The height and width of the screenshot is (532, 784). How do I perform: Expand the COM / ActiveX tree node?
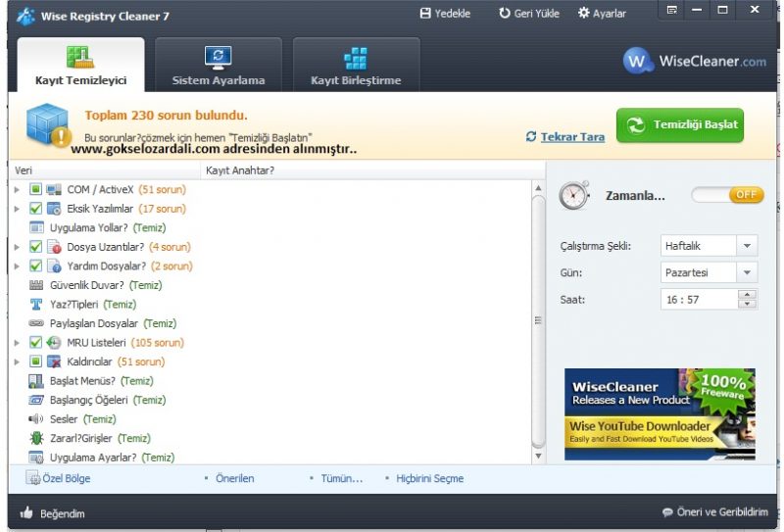(17, 190)
